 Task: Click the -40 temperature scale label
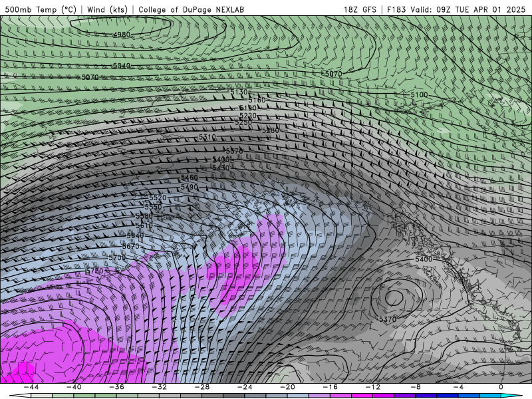click(x=74, y=387)
